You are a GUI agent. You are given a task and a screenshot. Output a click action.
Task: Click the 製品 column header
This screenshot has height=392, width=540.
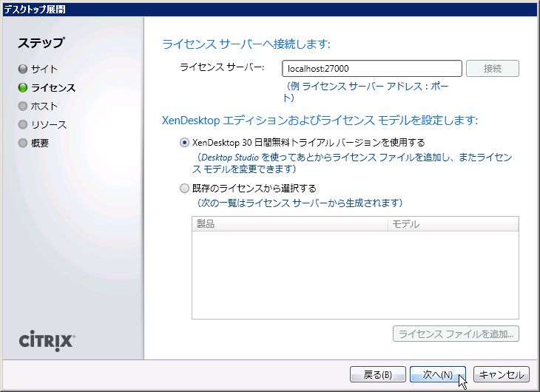coord(290,224)
